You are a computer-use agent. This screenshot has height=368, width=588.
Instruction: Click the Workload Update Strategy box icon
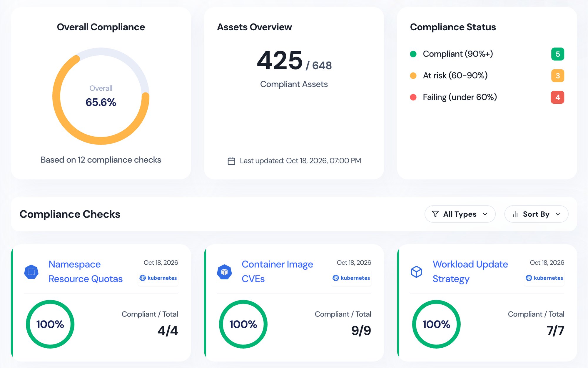416,272
